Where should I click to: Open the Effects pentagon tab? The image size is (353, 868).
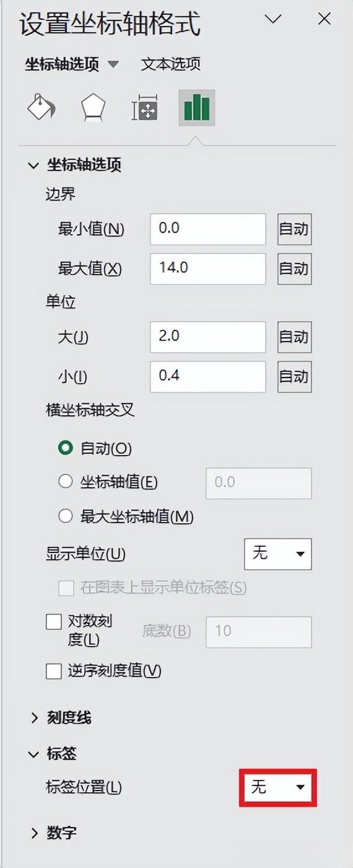click(93, 108)
